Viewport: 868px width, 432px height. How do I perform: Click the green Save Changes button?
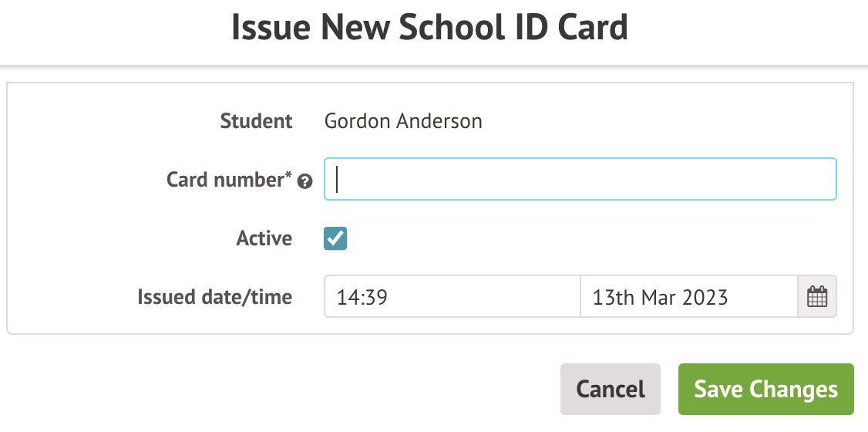(765, 389)
